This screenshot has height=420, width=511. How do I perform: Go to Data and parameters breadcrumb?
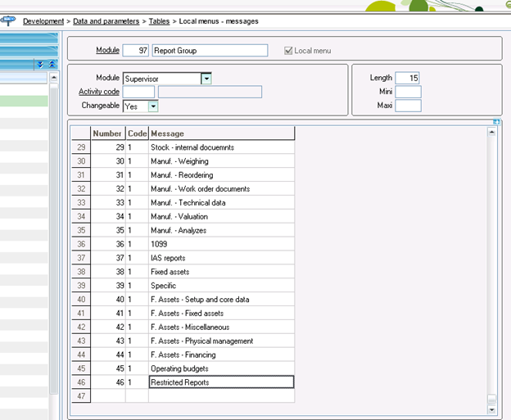pos(106,21)
